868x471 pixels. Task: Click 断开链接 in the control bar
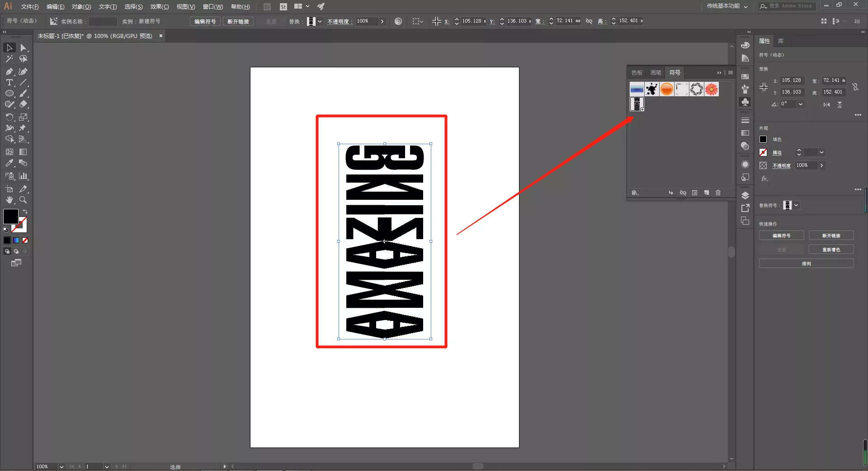coord(238,21)
